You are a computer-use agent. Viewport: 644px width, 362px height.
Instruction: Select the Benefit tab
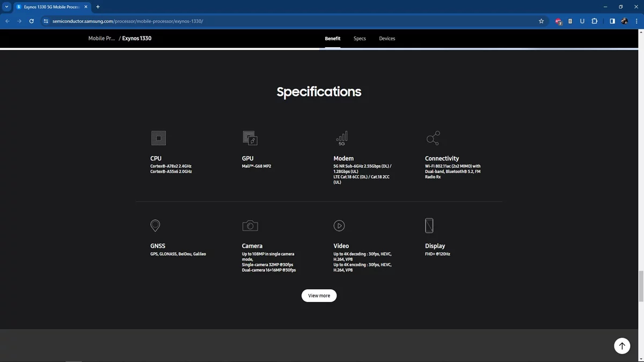tap(332, 39)
